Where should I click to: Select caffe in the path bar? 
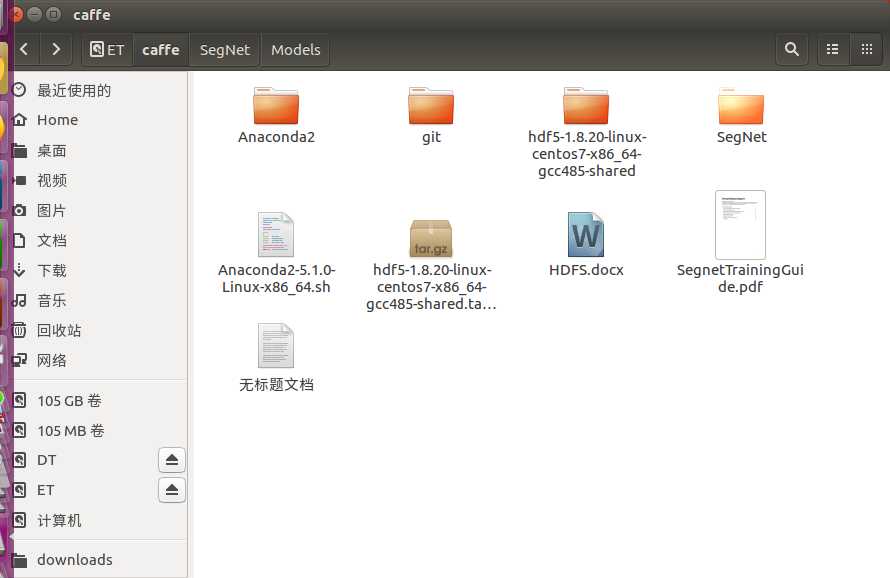(161, 50)
